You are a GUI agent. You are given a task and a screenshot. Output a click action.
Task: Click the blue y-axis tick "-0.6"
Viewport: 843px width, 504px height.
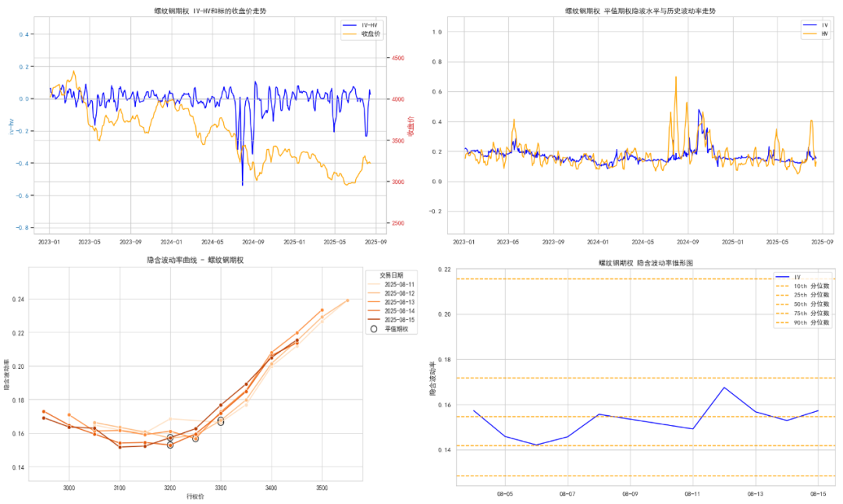click(x=23, y=196)
